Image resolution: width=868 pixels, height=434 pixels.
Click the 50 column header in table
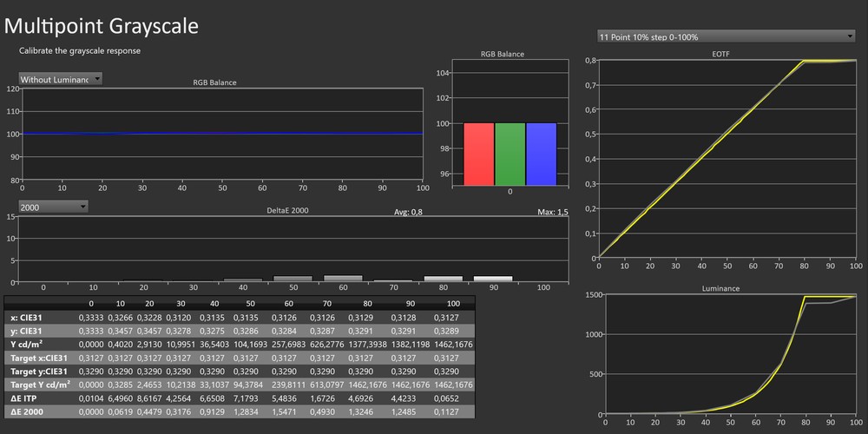pos(250,303)
